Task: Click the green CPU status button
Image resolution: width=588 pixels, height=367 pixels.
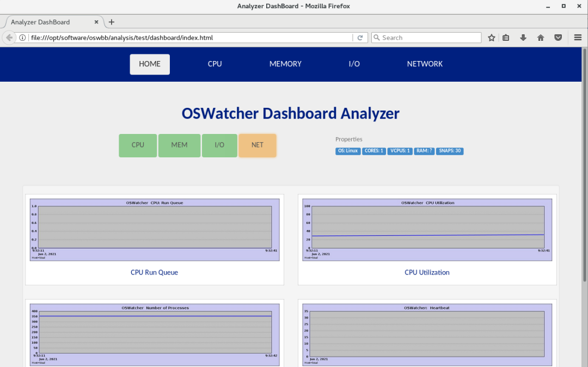Action: pyautogui.click(x=138, y=145)
